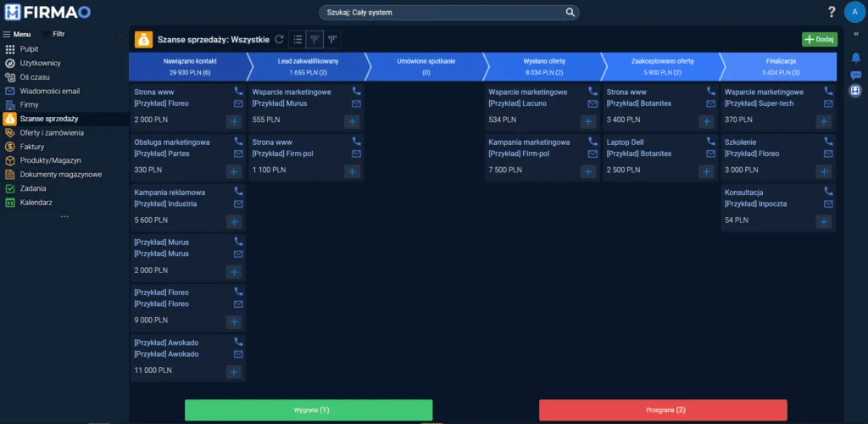The width and height of the screenshot is (868, 424).
Task: Click the green Dodaj button
Action: click(819, 39)
